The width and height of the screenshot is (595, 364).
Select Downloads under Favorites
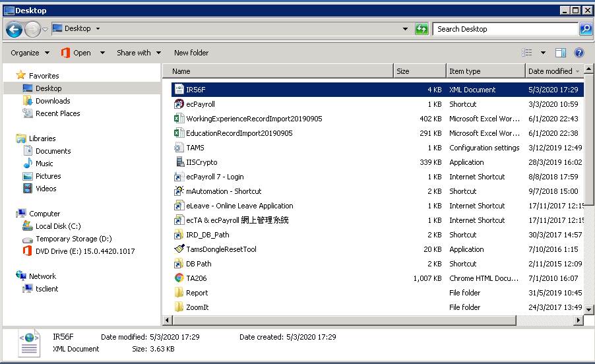[53, 101]
